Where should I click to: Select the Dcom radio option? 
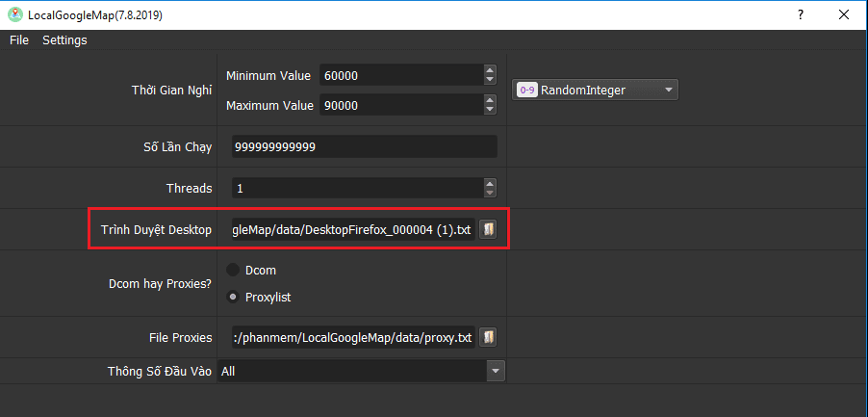252,271
